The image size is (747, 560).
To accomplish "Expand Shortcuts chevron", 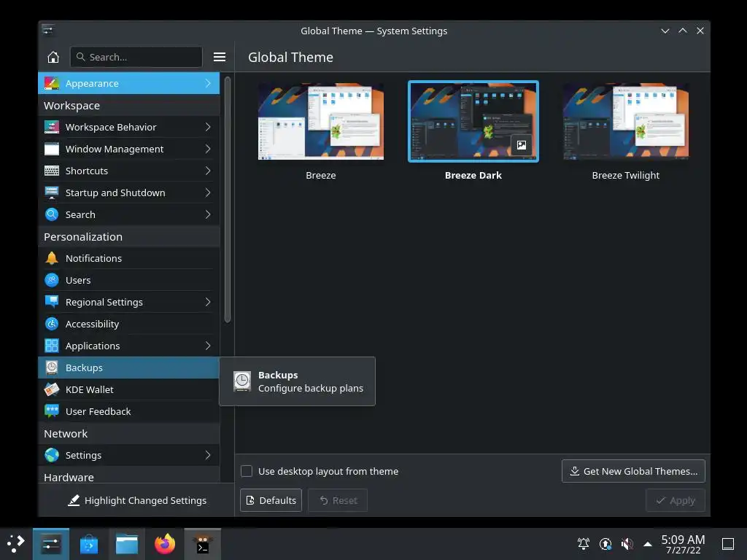I will pos(208,171).
